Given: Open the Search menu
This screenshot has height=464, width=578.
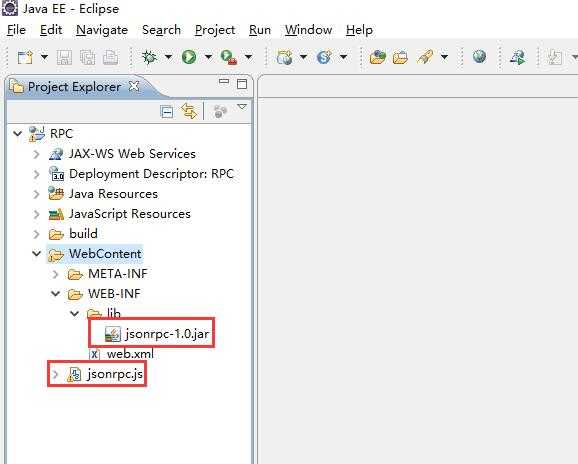Looking at the screenshot, I should pyautogui.click(x=161, y=30).
